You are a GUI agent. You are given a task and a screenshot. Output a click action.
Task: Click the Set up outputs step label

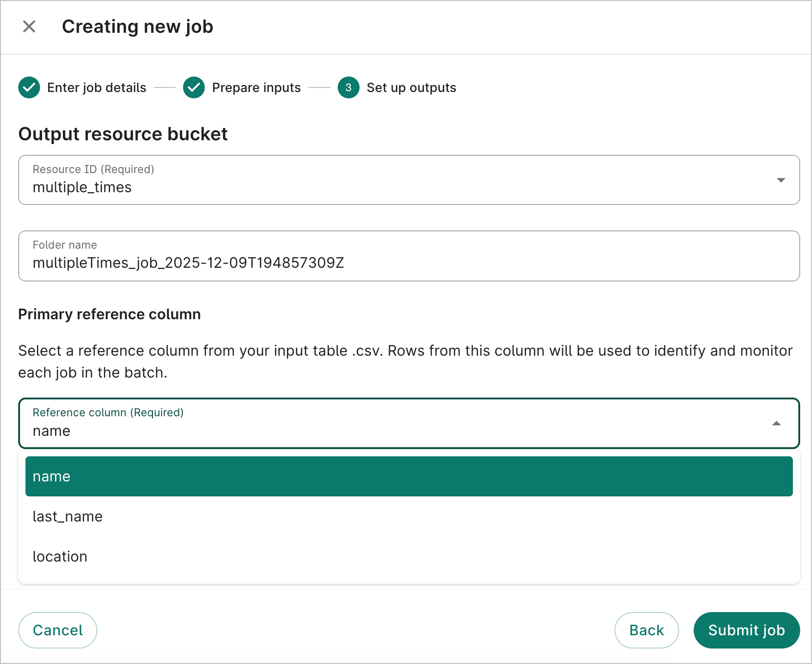[411, 87]
